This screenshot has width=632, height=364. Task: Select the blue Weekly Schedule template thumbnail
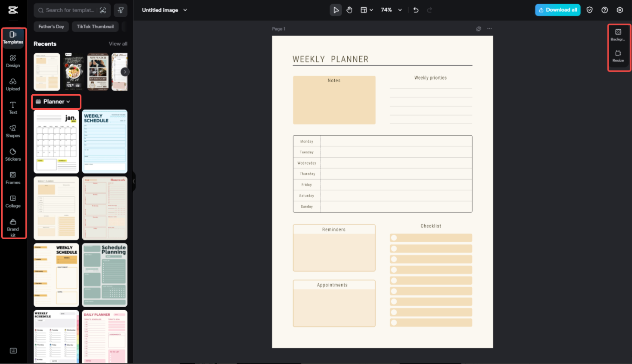tap(105, 141)
